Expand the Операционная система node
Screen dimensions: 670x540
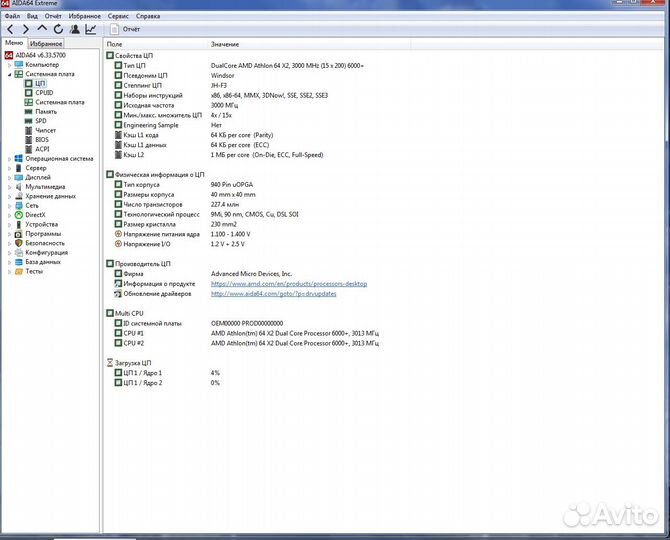point(10,158)
